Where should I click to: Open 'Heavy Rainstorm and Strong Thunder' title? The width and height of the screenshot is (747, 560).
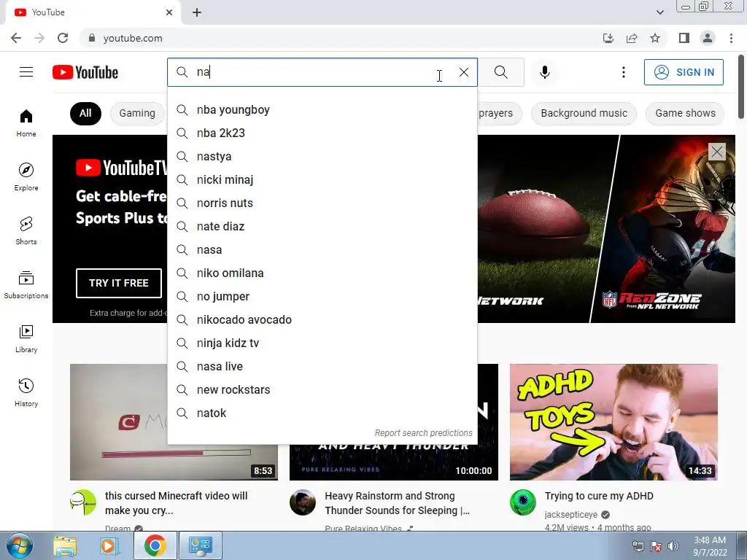(x=397, y=503)
